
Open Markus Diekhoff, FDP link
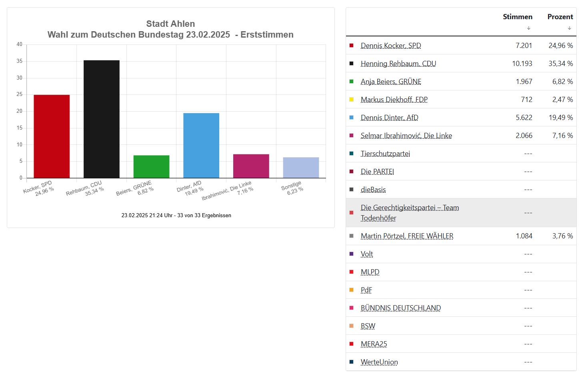click(394, 100)
